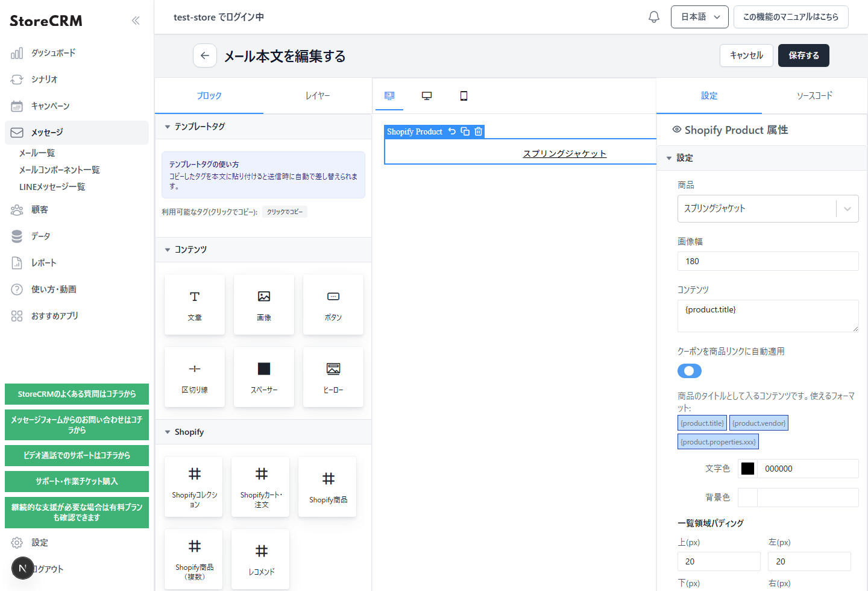Open the データ section
The width and height of the screenshot is (868, 591).
(x=77, y=236)
